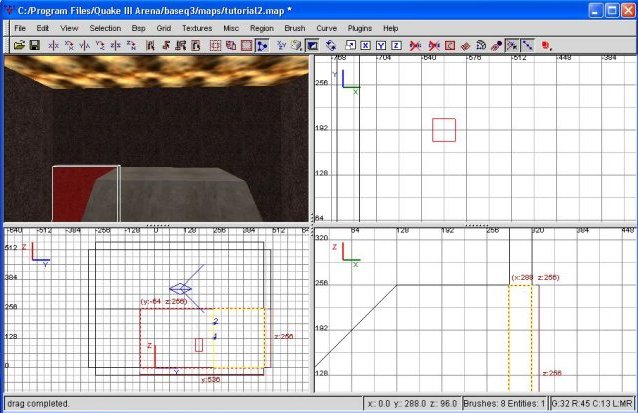The image size is (638, 413).
Task: Enable patch bend mode
Action: (x=481, y=46)
